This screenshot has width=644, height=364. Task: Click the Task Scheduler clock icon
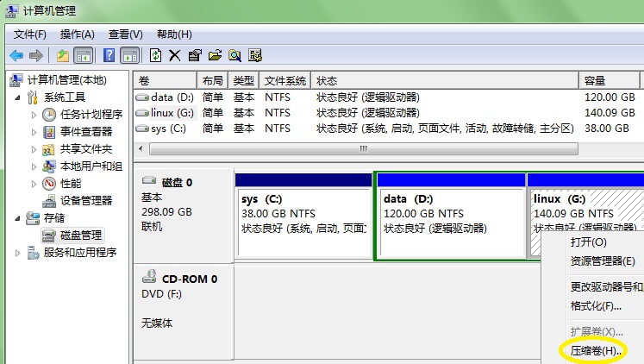click(x=49, y=115)
